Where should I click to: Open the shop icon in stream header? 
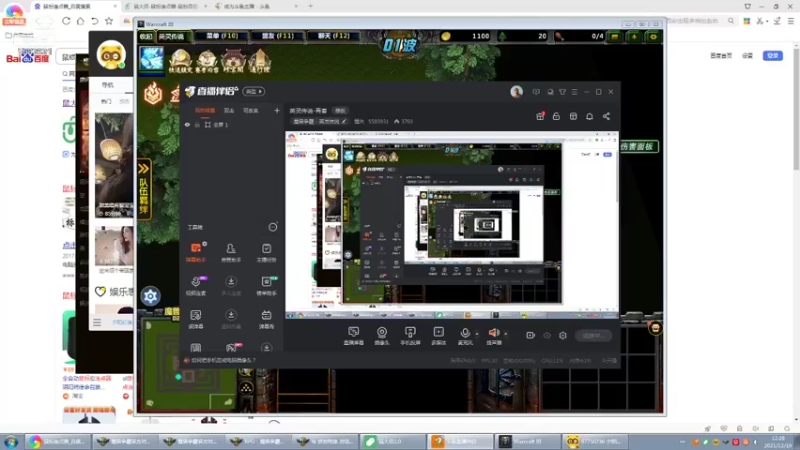point(573,116)
